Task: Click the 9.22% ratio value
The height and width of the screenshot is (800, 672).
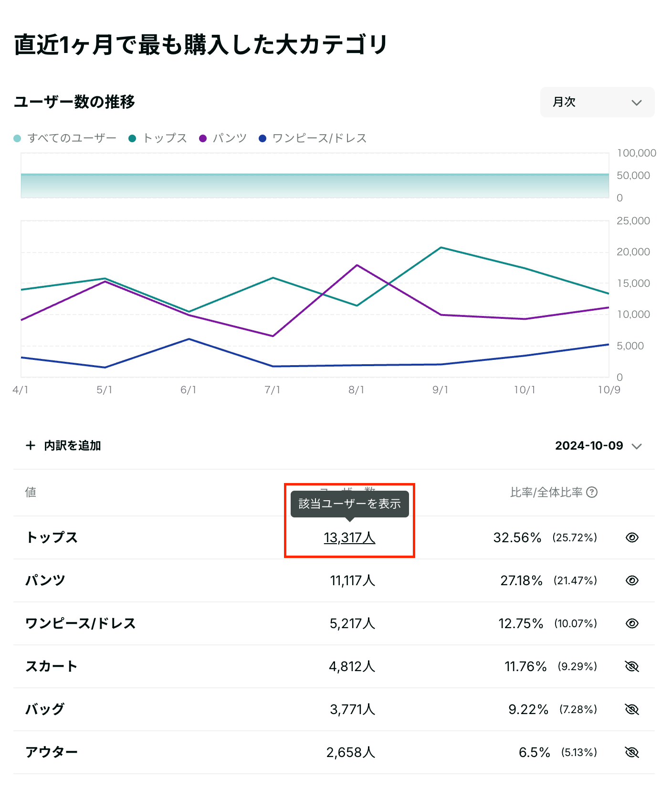Action: (x=528, y=709)
